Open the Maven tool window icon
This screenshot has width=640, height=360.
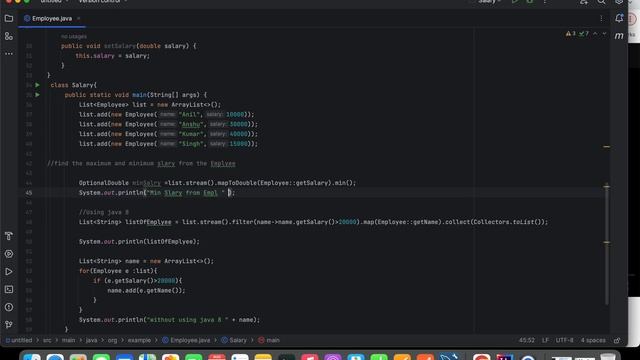click(619, 36)
